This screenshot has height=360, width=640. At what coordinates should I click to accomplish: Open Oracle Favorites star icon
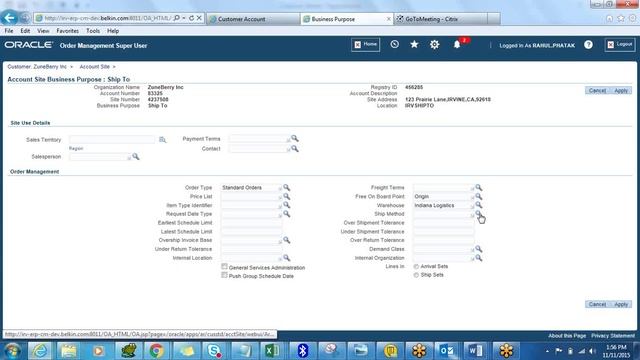point(414,44)
